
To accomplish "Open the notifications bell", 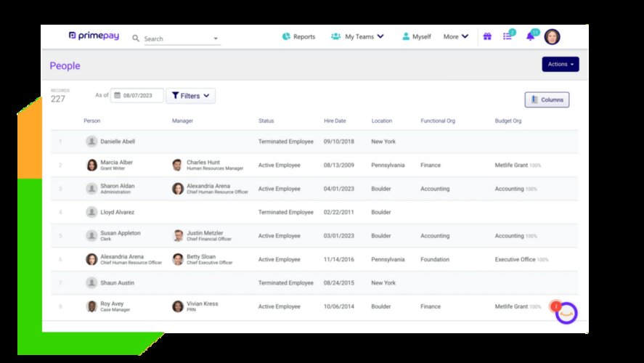I will (530, 36).
